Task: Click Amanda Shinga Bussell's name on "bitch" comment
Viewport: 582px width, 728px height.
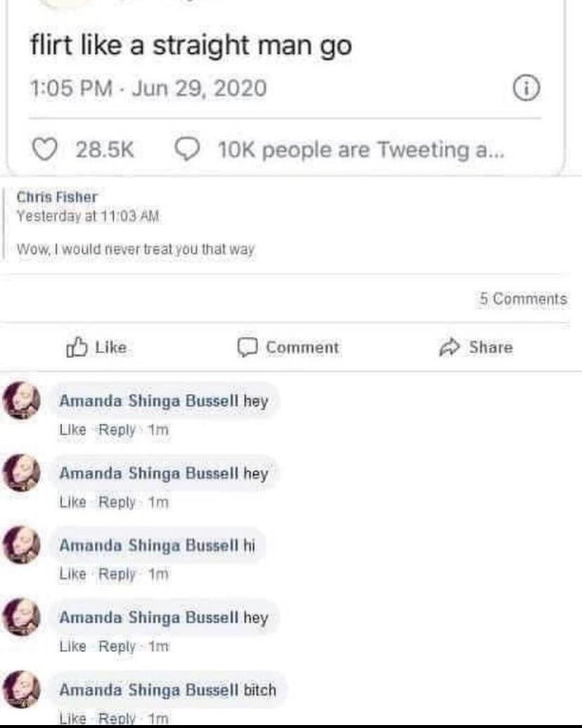Action: click(x=148, y=690)
